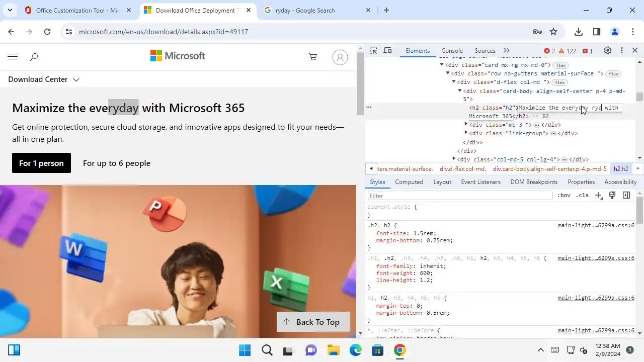Select the div.d-flex.col-md breadcrumb
This screenshot has height=362, width=644.
(x=463, y=169)
